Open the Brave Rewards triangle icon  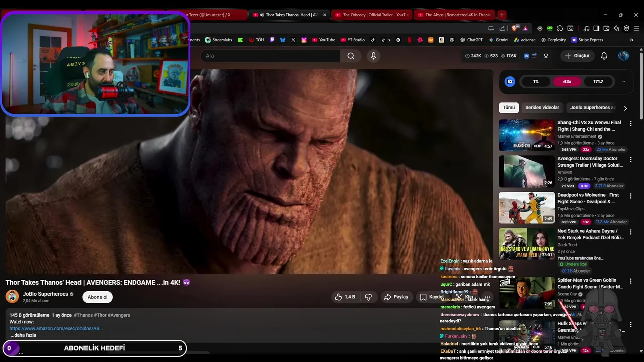click(x=525, y=28)
